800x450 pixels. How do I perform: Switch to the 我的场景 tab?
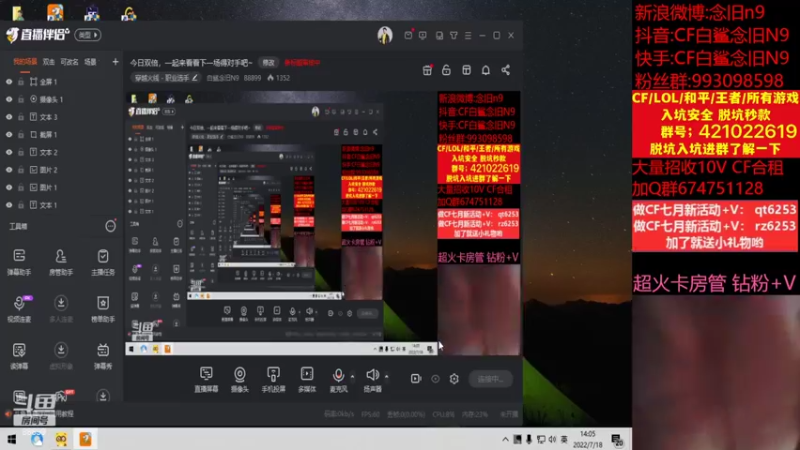(x=25, y=62)
